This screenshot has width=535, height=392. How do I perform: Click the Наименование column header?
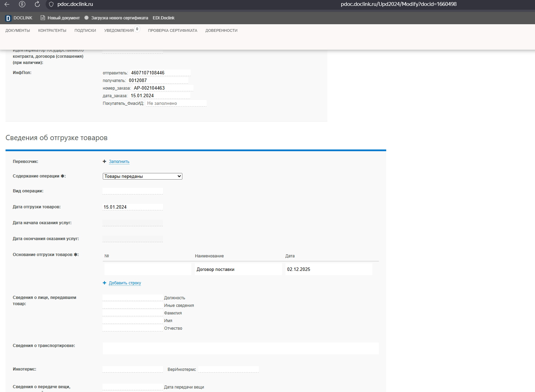click(209, 256)
